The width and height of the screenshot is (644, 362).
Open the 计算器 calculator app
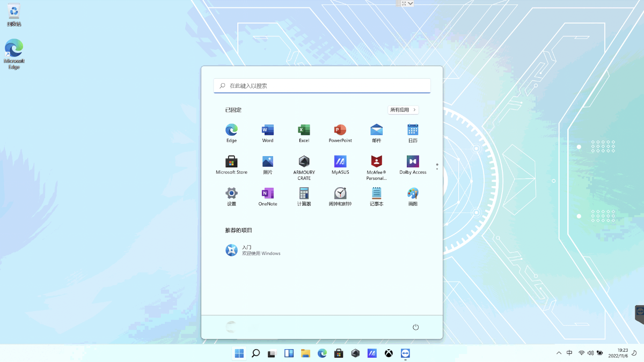[304, 196]
